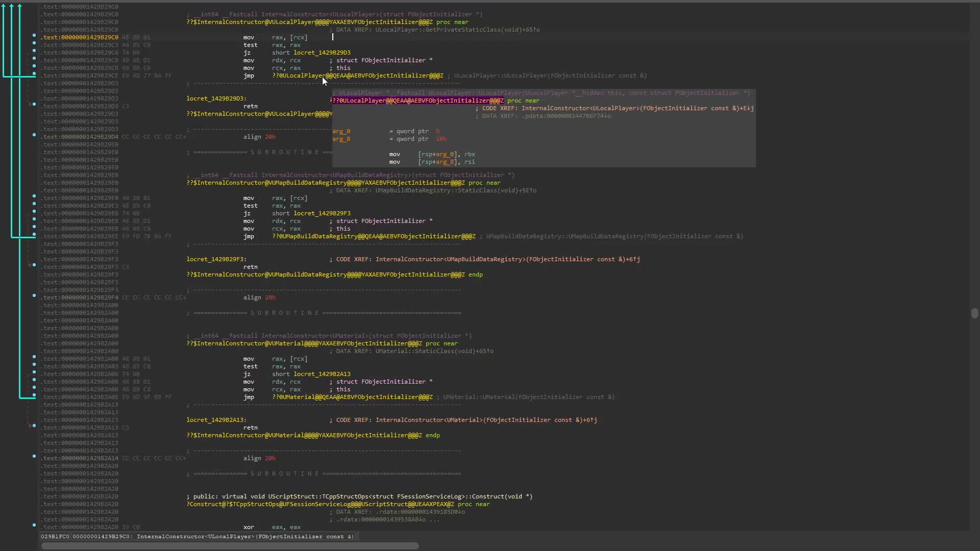Viewport: 980px width, 551px height.
Task: Click breakpoint dot beside align 1429B29D4
Action: point(34,135)
